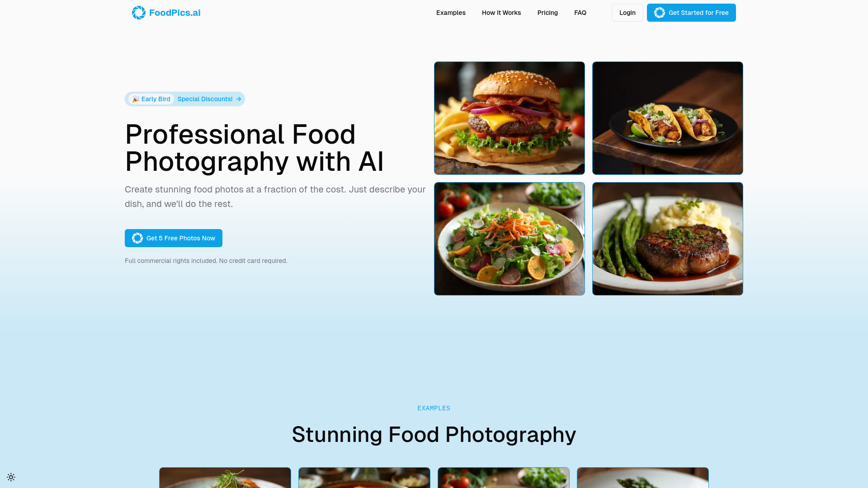Image resolution: width=868 pixels, height=488 pixels.
Task: Click the Login button
Action: [627, 13]
